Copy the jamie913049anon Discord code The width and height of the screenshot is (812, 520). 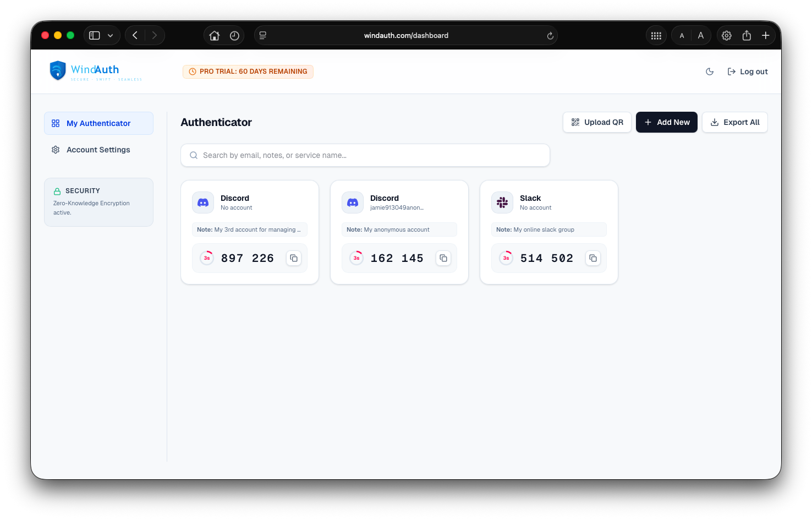[x=443, y=258]
